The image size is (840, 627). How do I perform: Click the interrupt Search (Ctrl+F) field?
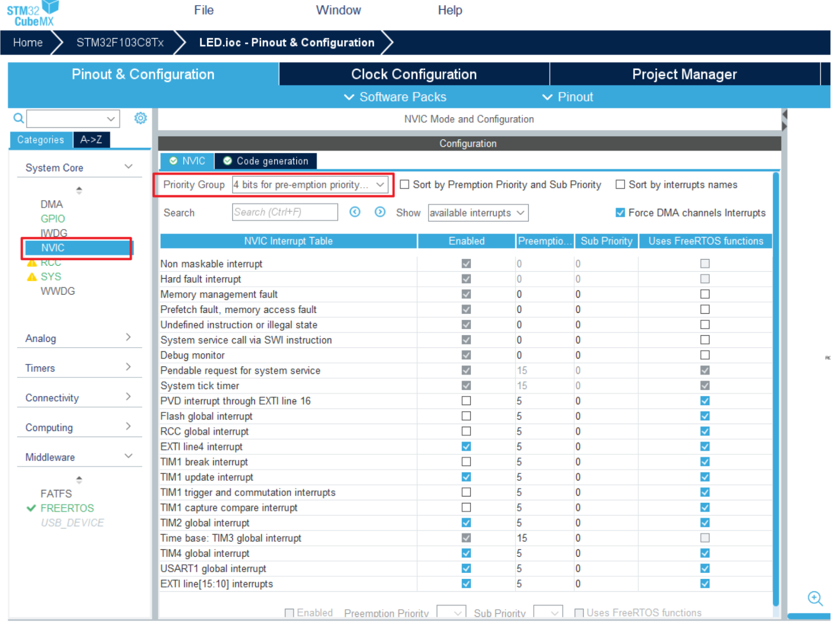(x=285, y=212)
